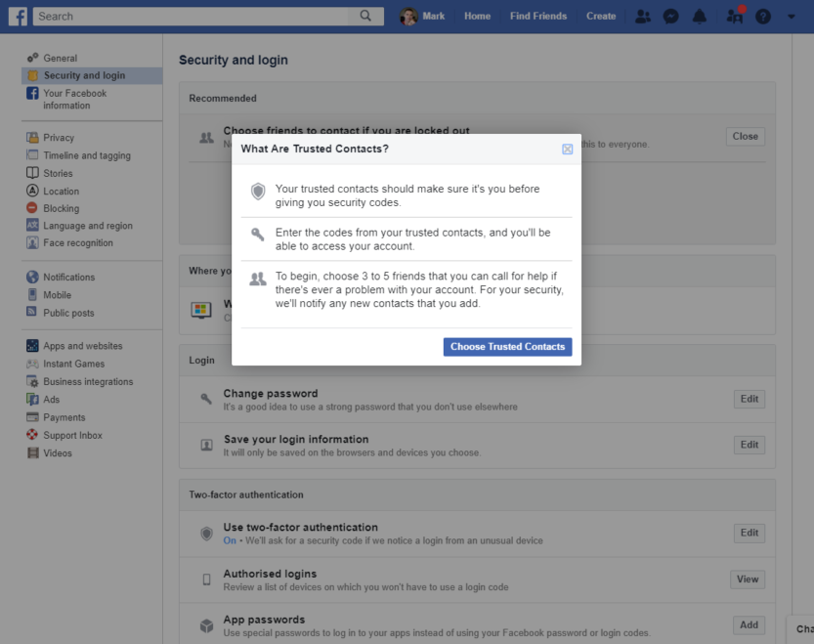Click Choose Trusted Contacts button
The height and width of the screenshot is (644, 814).
(507, 347)
